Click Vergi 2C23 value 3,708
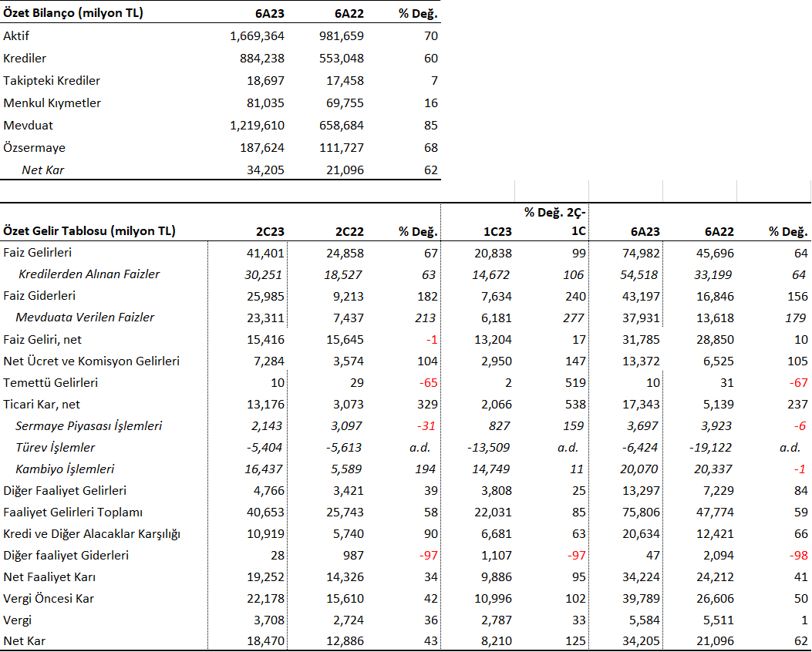The width and height of the screenshot is (812, 652). tap(269, 620)
